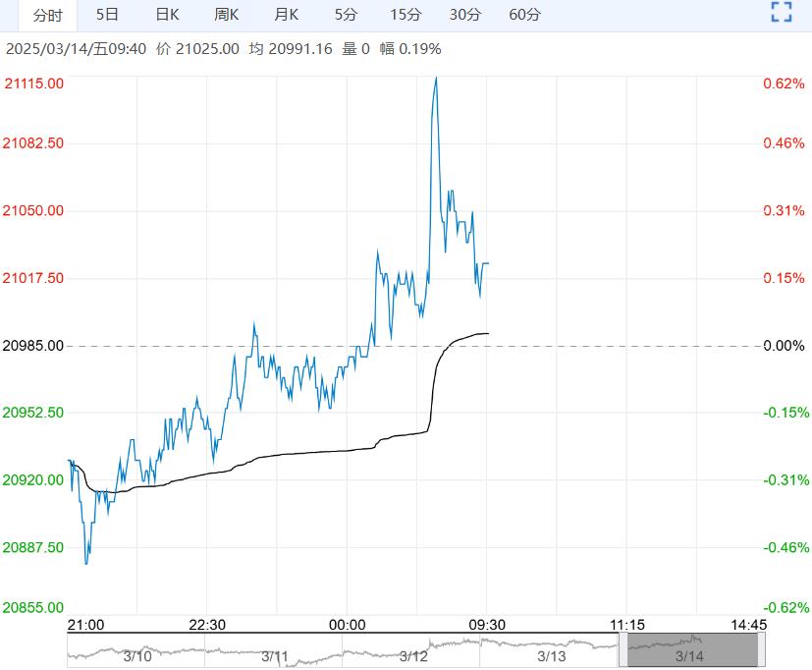The image size is (812, 670).
Task: Click the 20887.50 price axis label
Action: click(33, 548)
